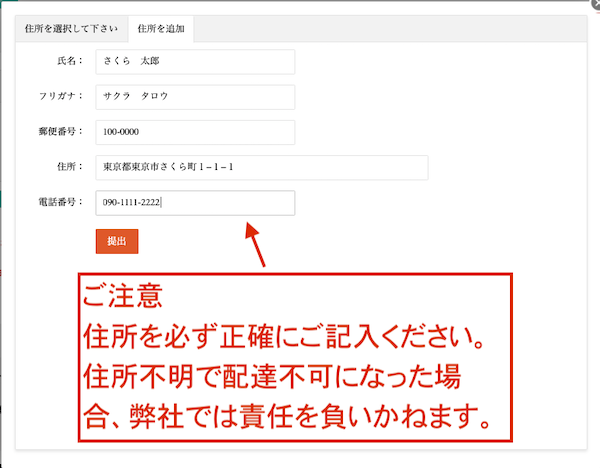Click the 住所: field label
600x468 pixels.
pos(70,167)
